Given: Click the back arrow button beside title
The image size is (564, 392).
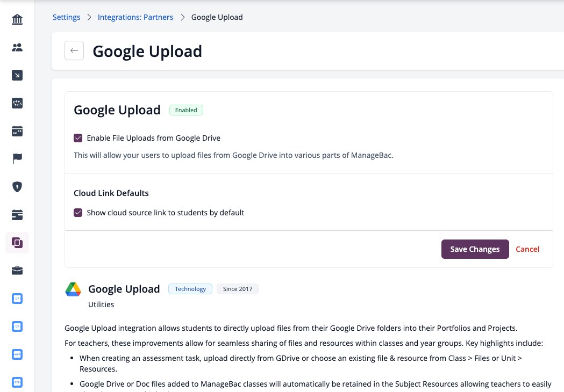Looking at the screenshot, I should [x=74, y=50].
